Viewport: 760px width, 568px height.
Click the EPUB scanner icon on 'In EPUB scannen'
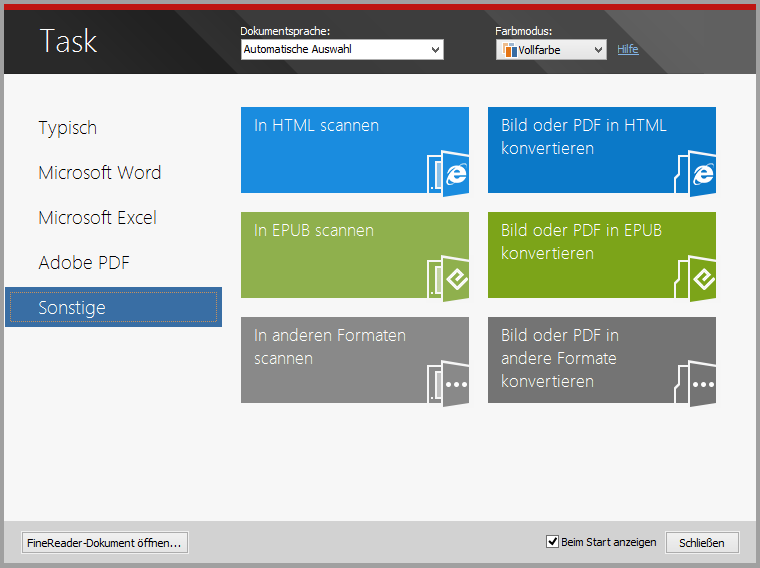tap(449, 278)
